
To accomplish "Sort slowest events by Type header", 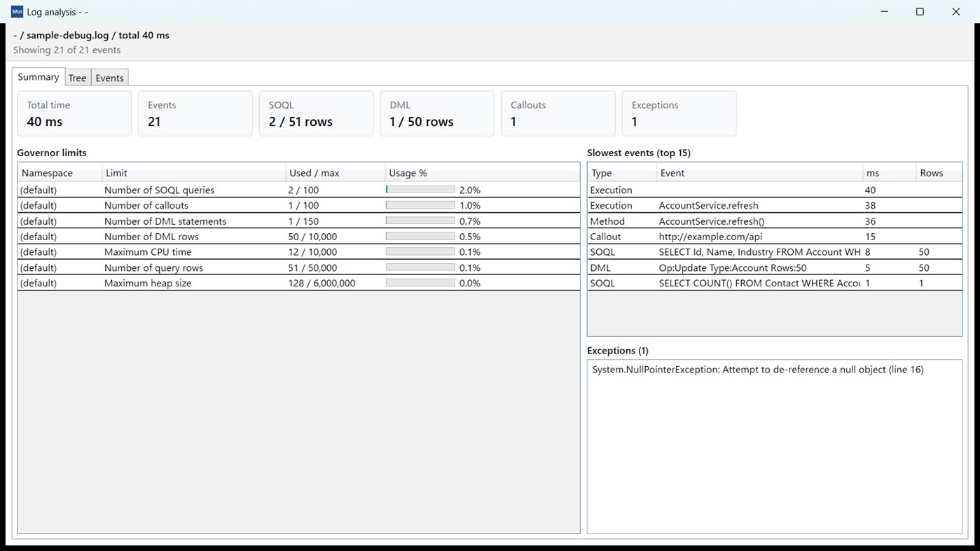I will tap(622, 173).
